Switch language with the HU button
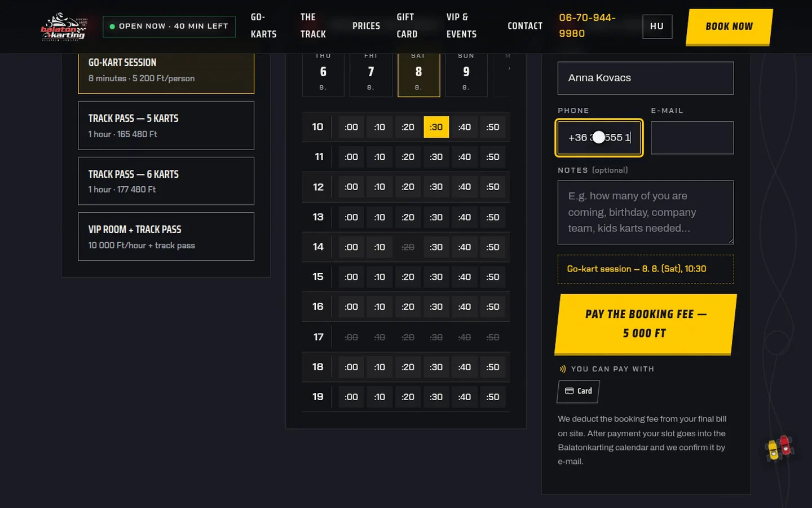The image size is (812, 508). 657,27
